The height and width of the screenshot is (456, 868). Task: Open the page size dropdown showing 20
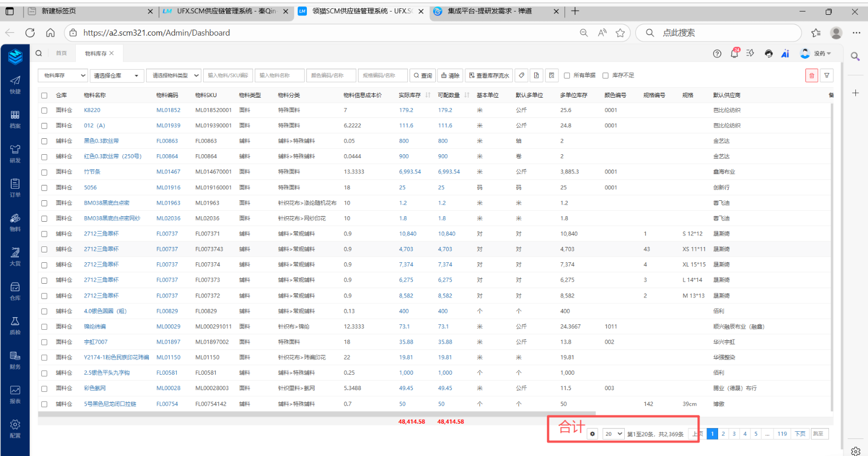coord(613,434)
